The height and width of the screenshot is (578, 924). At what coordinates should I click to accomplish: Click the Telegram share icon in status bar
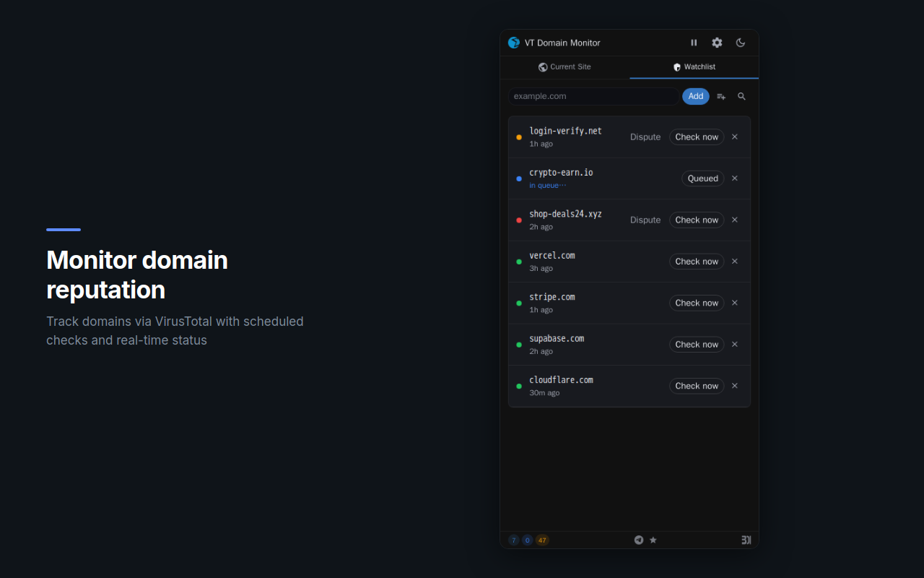tap(638, 540)
